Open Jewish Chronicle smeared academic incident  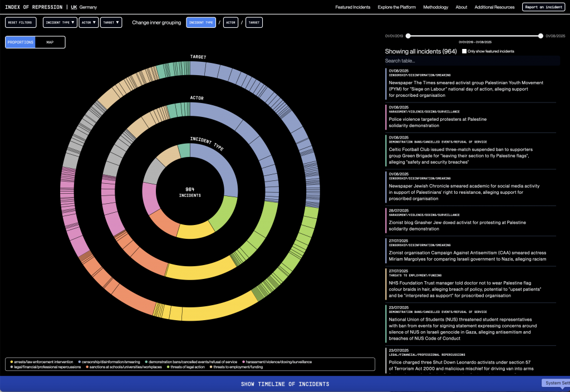tap(470, 187)
